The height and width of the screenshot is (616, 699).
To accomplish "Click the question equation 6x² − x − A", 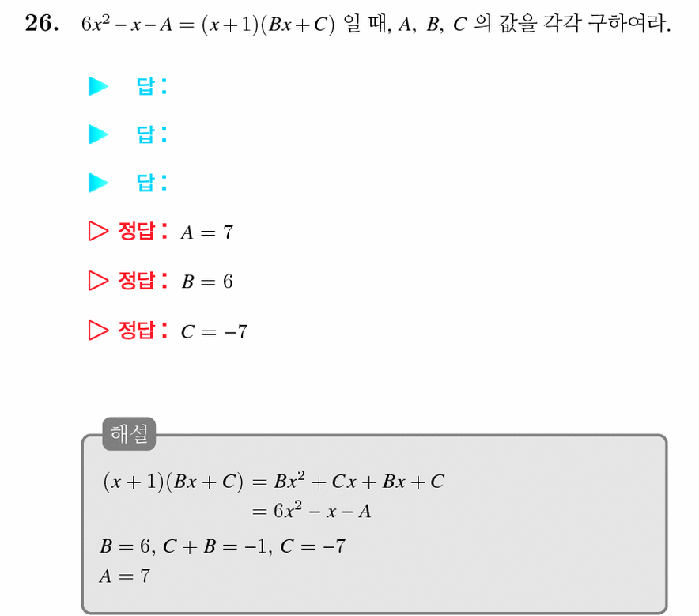I will [x=127, y=24].
